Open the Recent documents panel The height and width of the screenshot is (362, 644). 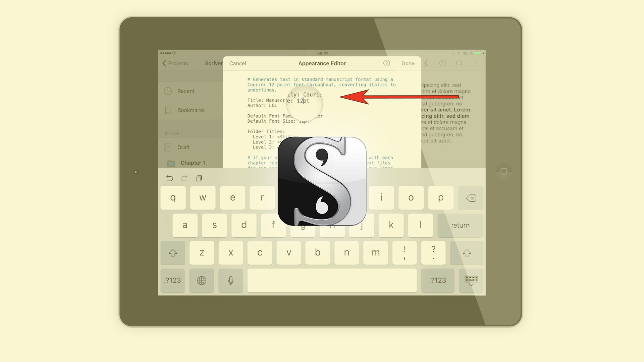(185, 90)
